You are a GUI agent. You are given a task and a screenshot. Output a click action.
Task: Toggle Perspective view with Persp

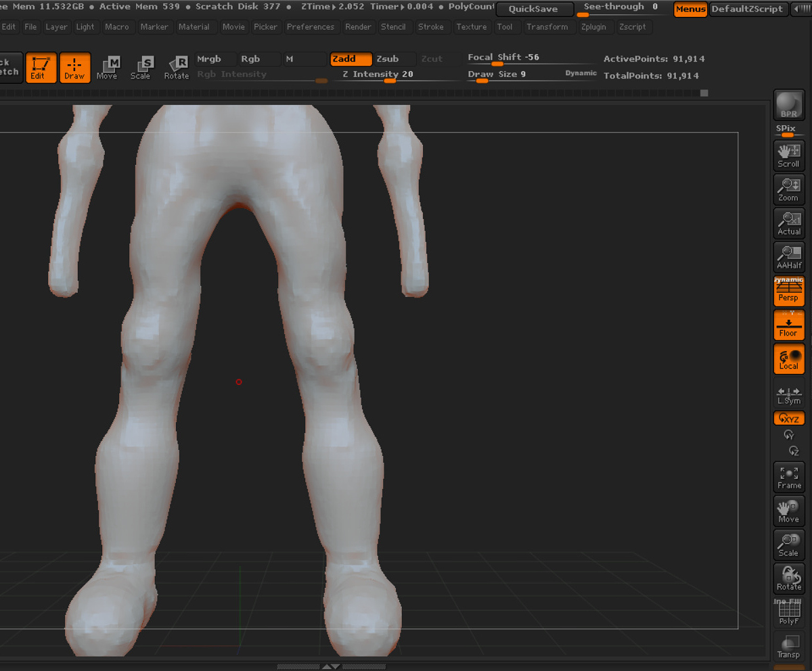pyautogui.click(x=788, y=291)
